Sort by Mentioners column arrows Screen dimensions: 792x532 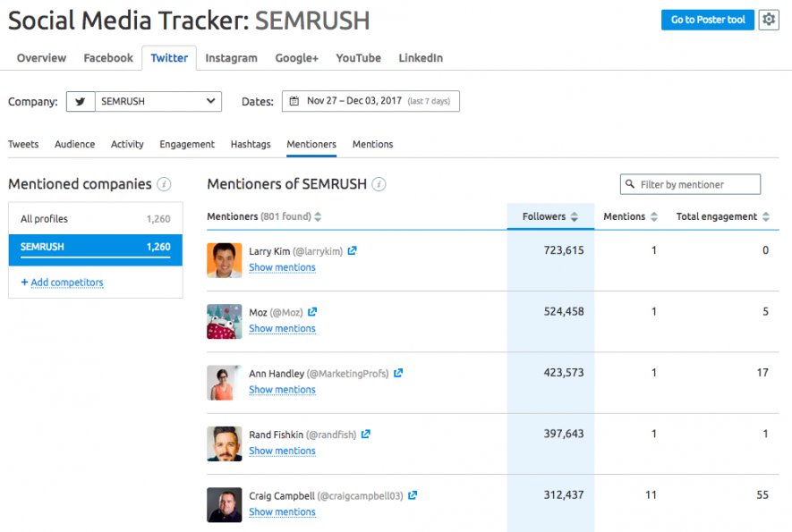click(318, 216)
